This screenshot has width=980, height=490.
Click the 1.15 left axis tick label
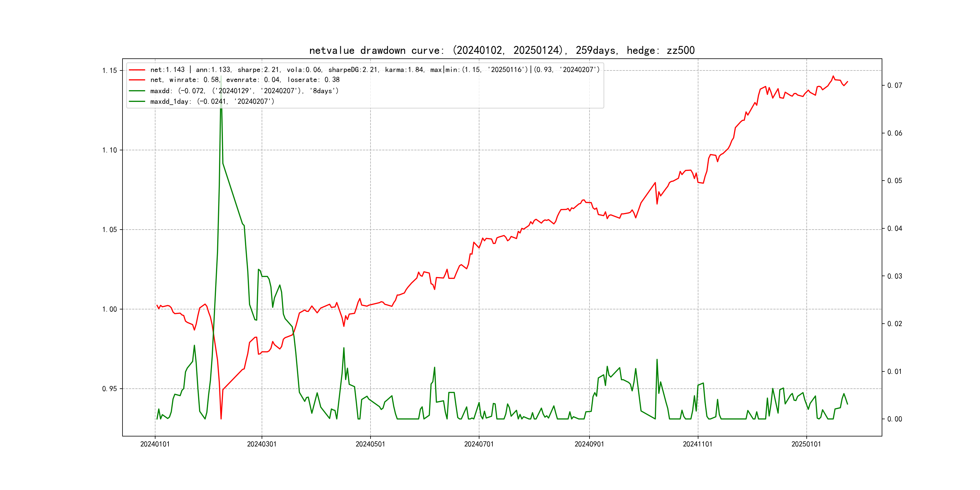109,71
